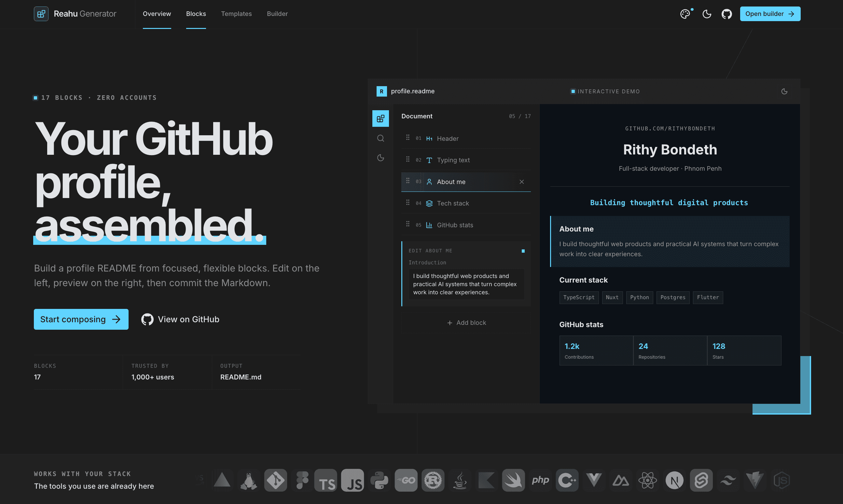Click the Linux penguin stack icon
The image size is (843, 504).
pos(249,480)
